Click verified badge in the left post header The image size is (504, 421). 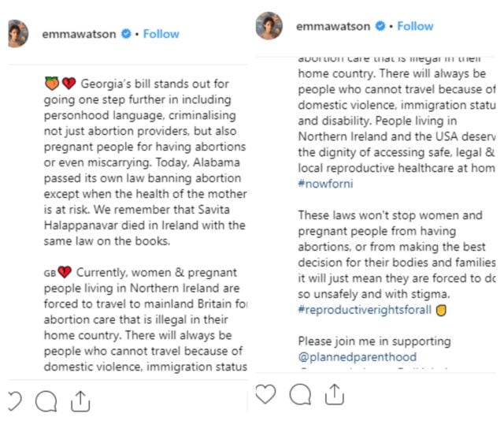tap(125, 35)
